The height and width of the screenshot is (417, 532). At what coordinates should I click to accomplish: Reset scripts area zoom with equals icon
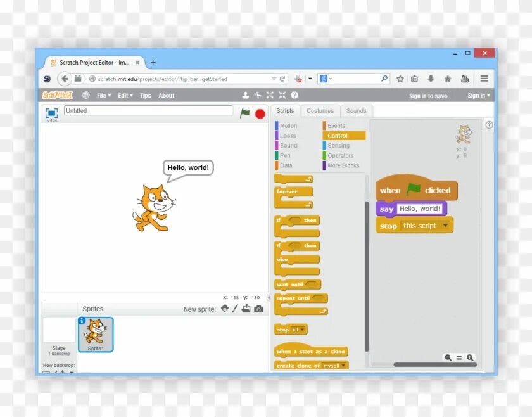(x=459, y=357)
